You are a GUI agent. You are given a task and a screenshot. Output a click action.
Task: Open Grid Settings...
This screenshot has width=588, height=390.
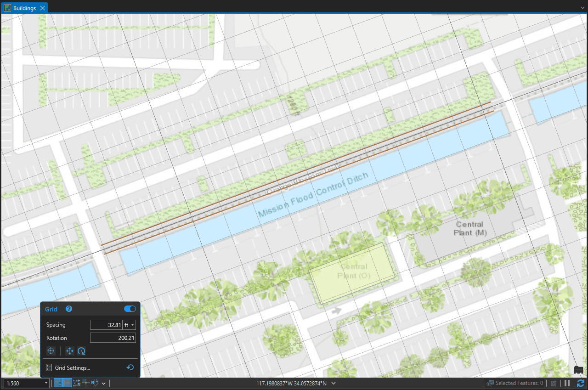point(68,368)
